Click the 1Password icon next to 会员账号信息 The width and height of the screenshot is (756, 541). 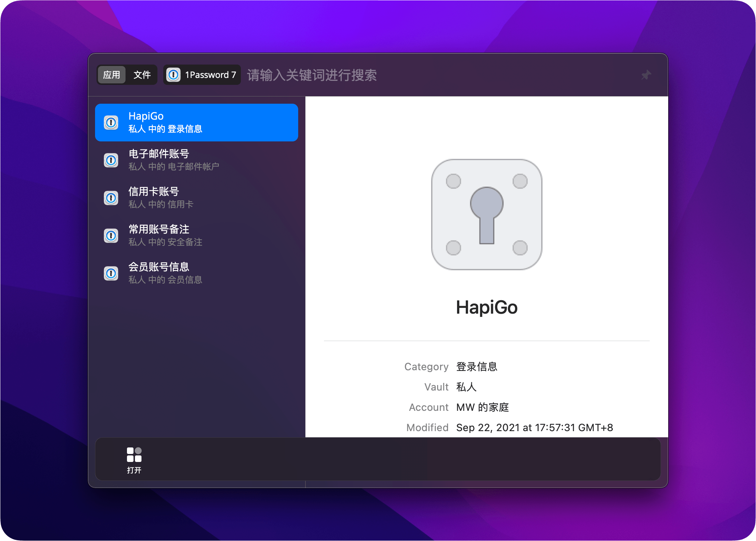[111, 273]
